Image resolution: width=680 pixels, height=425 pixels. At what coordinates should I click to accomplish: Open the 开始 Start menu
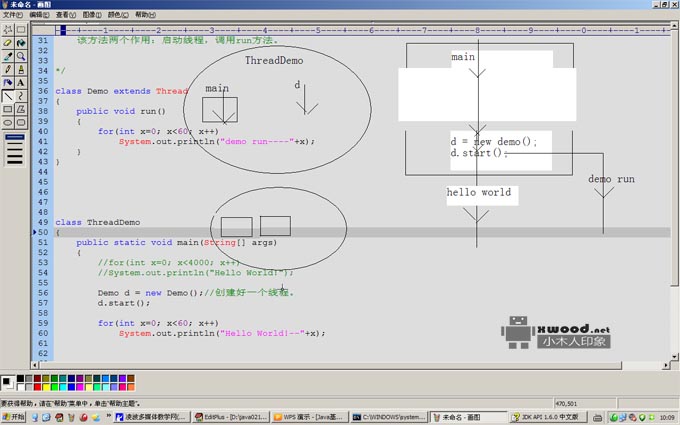point(13,417)
